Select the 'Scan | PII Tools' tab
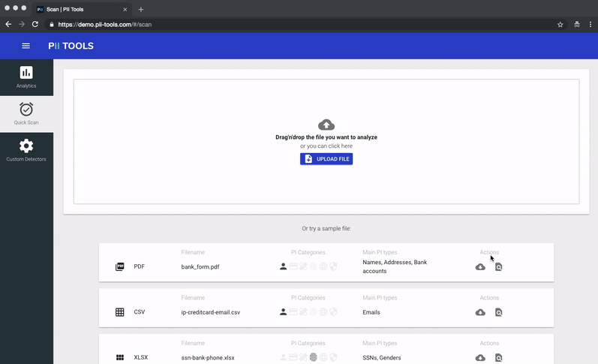598x364 pixels. [x=82, y=9]
